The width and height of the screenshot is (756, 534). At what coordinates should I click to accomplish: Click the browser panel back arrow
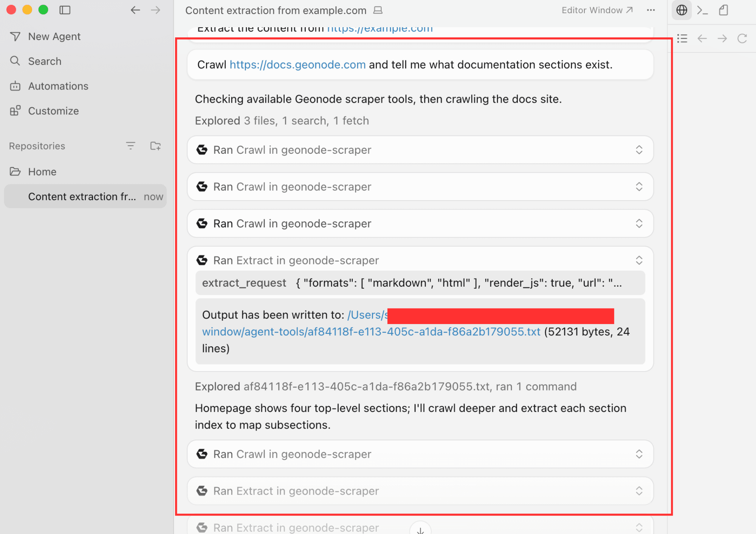pyautogui.click(x=702, y=39)
